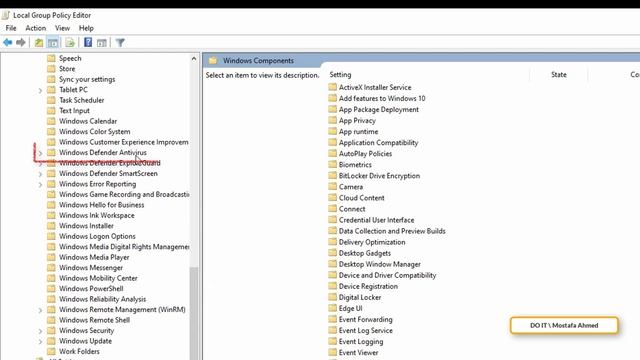Select Windows Ink Workspace in tree

97,216
